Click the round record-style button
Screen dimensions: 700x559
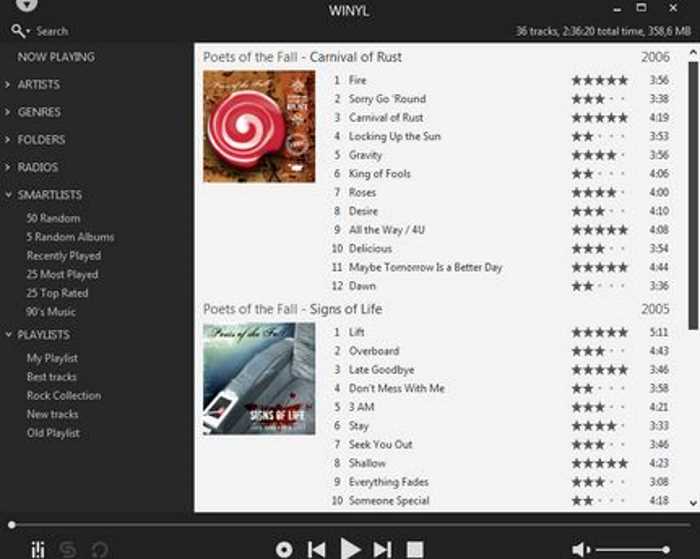[x=284, y=550]
